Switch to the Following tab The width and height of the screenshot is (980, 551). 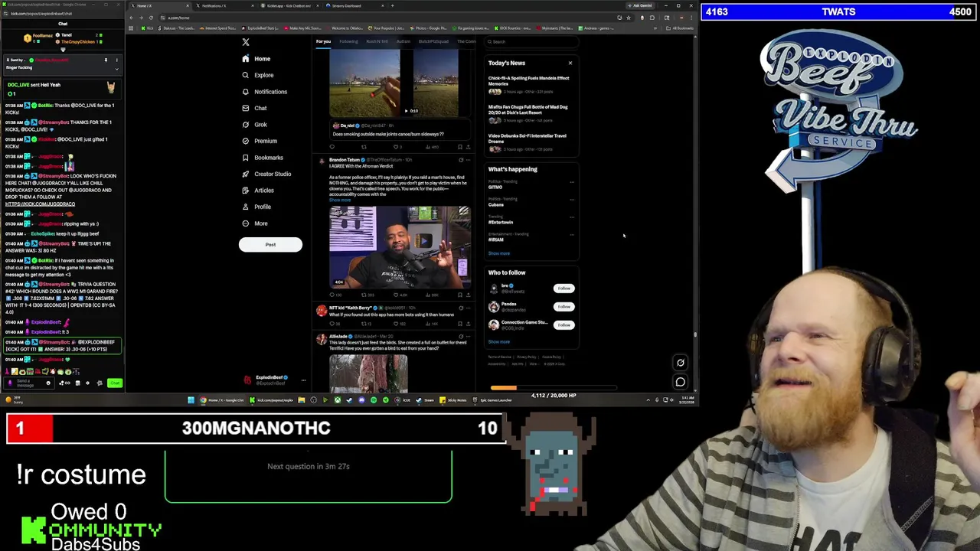coord(348,41)
